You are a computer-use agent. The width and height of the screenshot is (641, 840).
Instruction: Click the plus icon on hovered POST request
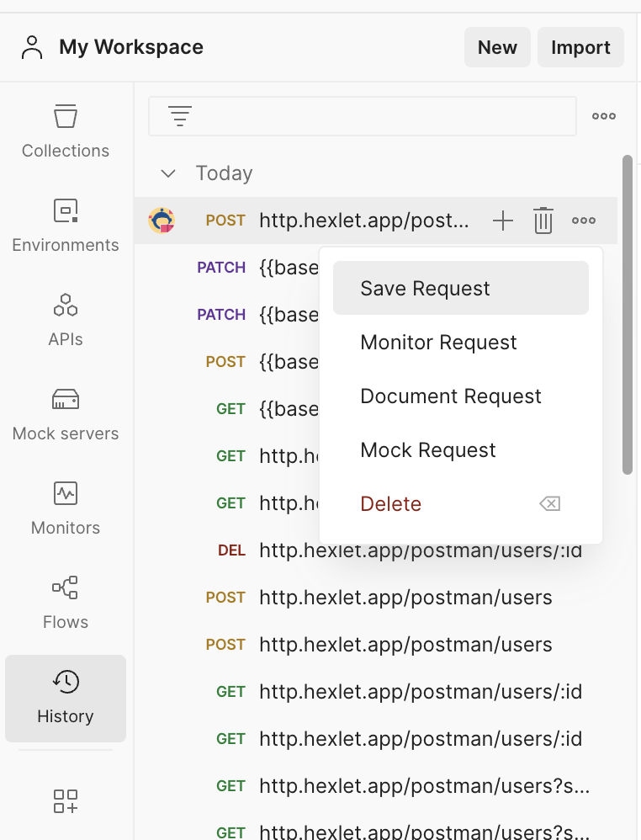point(503,221)
